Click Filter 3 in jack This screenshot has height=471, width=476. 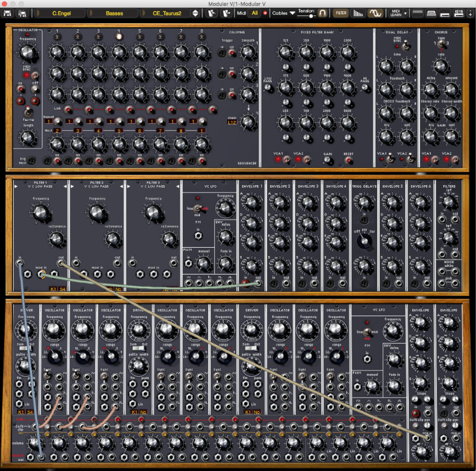(132, 263)
